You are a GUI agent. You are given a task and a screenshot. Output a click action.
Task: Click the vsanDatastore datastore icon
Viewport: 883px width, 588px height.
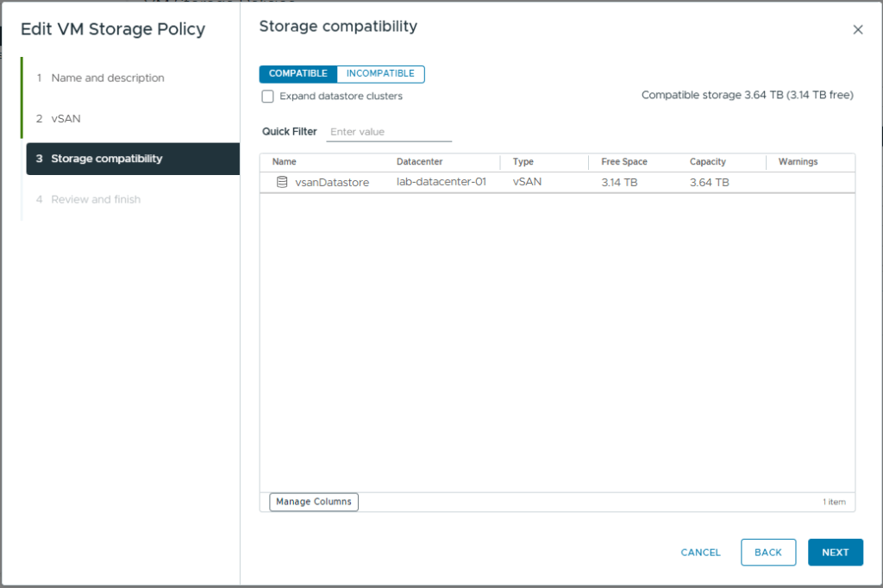point(282,183)
